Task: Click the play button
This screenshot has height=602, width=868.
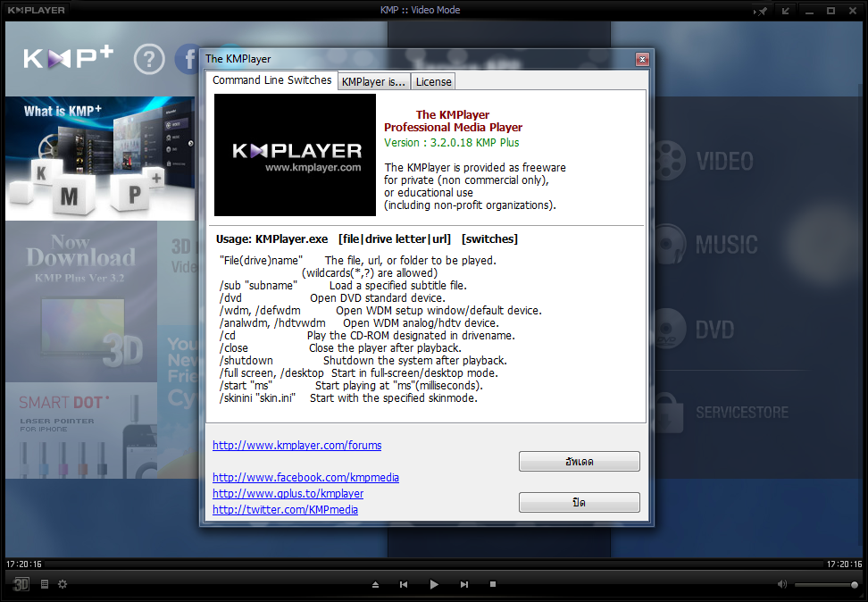Action: [x=434, y=584]
